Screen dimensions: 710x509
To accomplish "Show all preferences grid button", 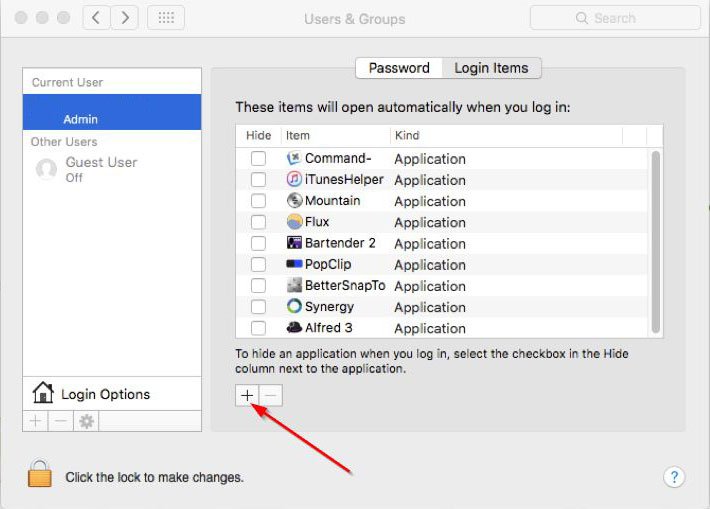I will coord(166,18).
